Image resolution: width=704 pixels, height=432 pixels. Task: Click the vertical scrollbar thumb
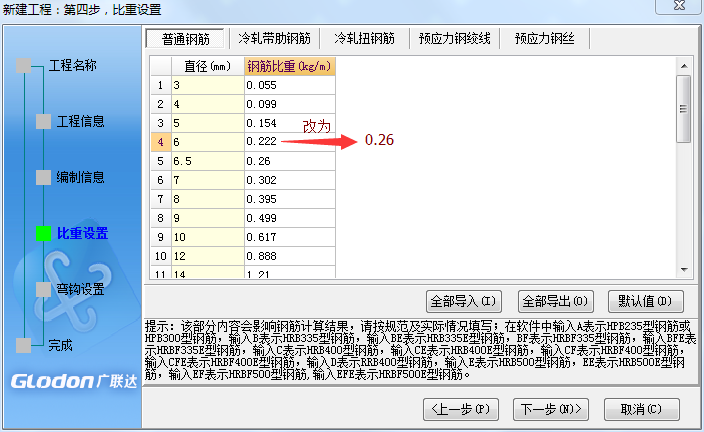(683, 109)
